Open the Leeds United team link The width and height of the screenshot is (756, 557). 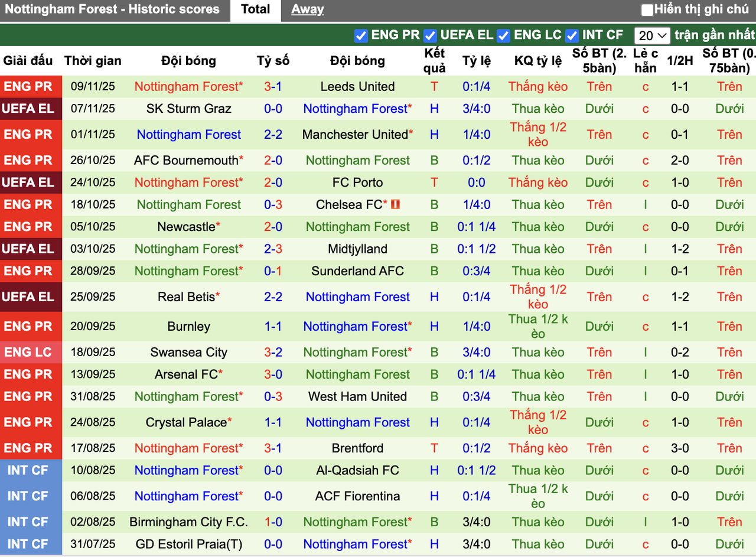pyautogui.click(x=357, y=86)
